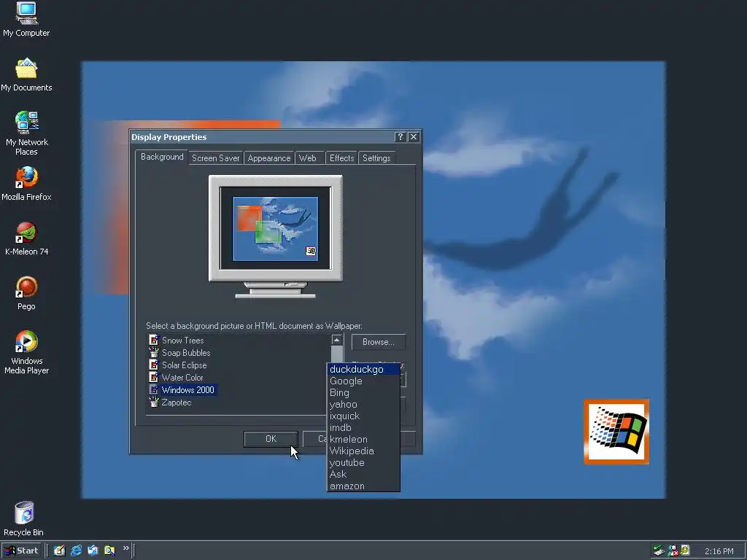The height and width of the screenshot is (560, 747).
Task: Switch to the Effects tab
Action: click(341, 158)
